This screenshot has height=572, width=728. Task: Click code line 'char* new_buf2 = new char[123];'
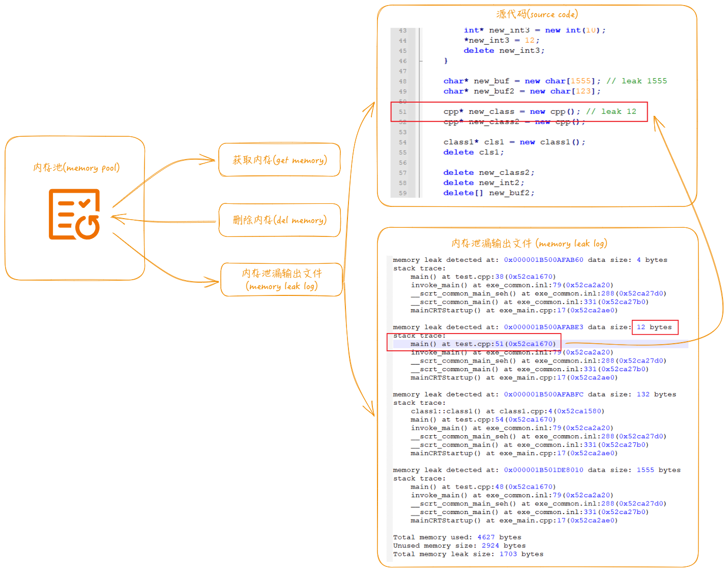coord(522,92)
